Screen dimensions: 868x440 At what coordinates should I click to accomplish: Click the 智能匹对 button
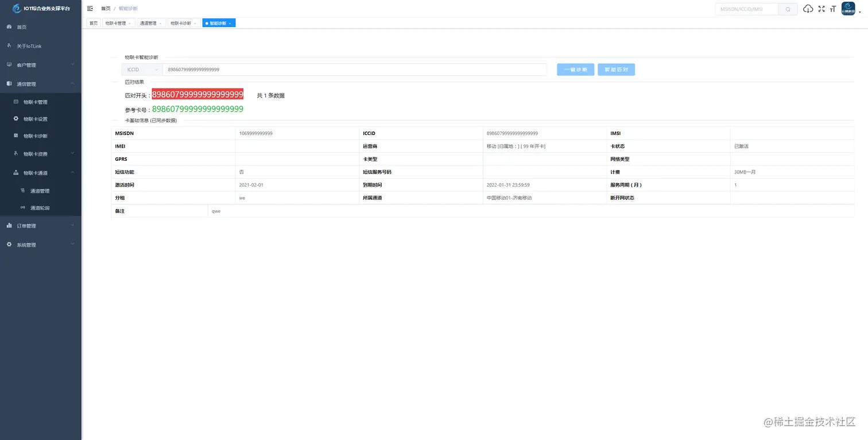(617, 70)
